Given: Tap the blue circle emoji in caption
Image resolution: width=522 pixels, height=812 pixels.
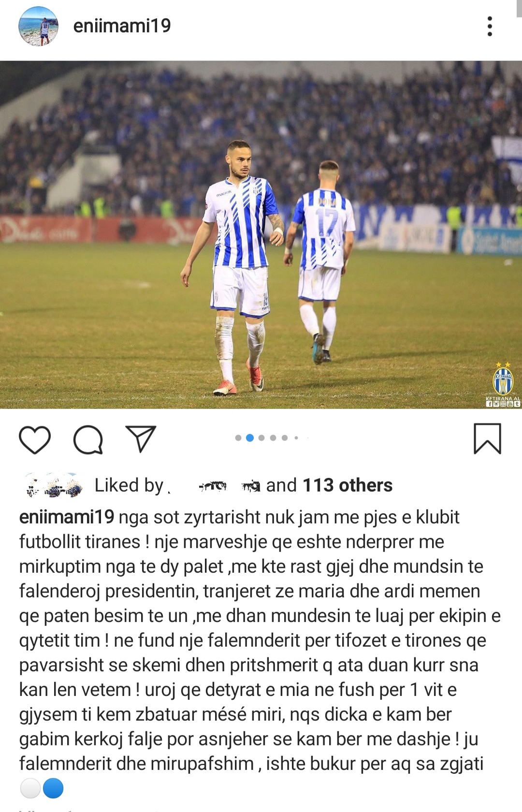Looking at the screenshot, I should point(53,788).
